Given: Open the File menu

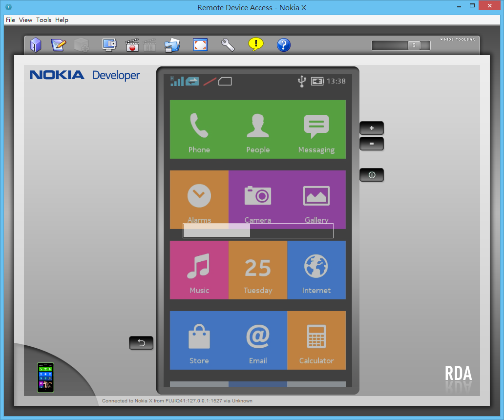Looking at the screenshot, I should [x=10, y=20].
